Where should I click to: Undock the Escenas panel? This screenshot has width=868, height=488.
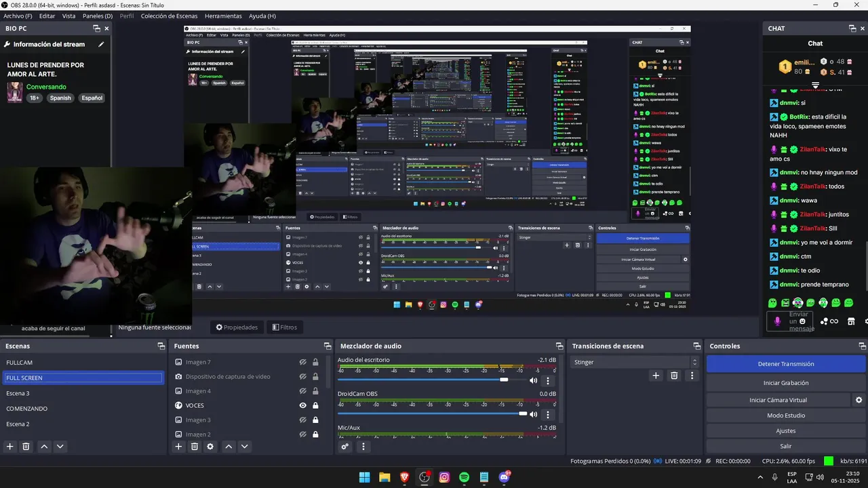pyautogui.click(x=161, y=346)
